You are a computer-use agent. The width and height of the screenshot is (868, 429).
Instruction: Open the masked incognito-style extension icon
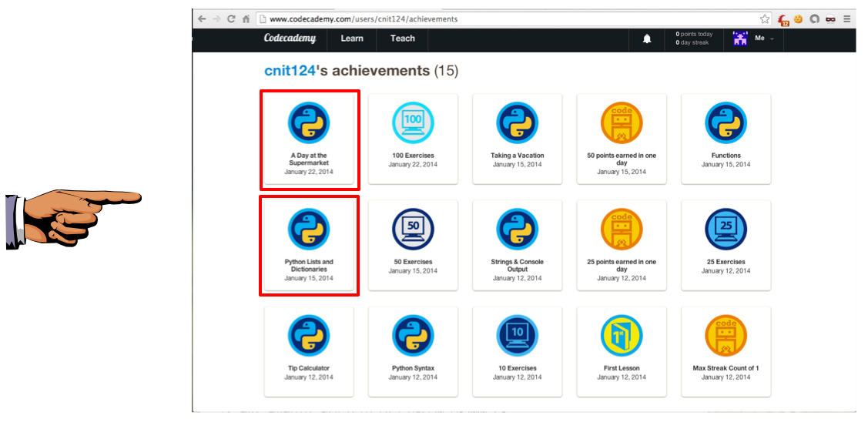[830, 18]
